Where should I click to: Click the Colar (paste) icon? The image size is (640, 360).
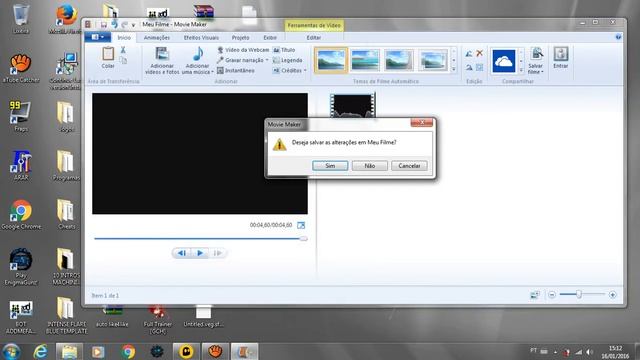tap(108, 53)
